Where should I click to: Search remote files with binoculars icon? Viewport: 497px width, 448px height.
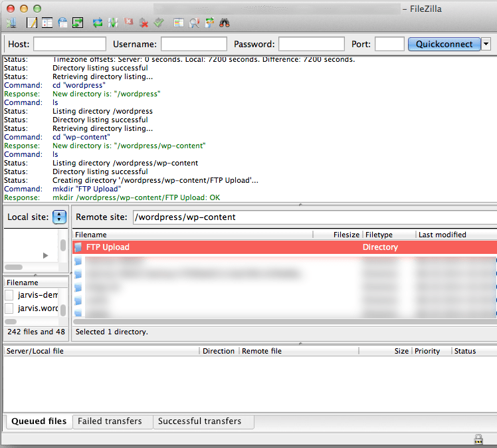coord(225,23)
